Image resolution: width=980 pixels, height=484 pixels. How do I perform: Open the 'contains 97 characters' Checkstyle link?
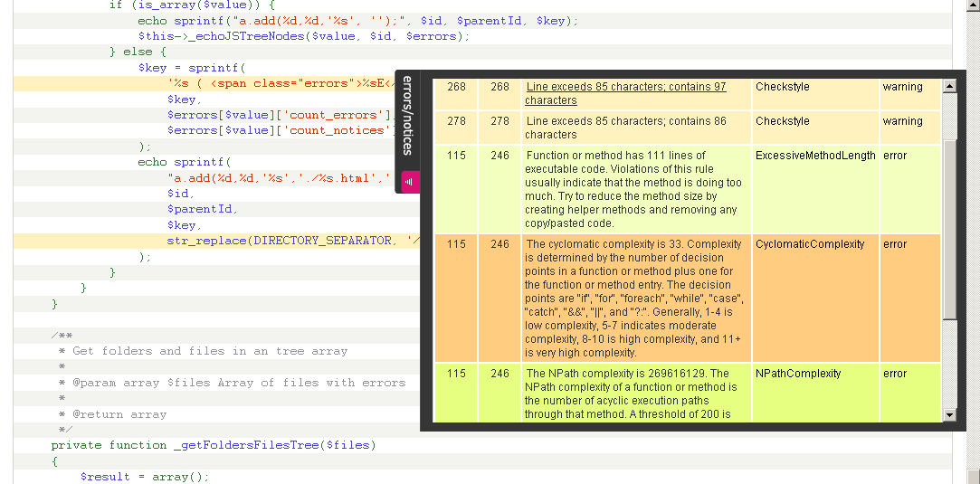[x=625, y=94]
